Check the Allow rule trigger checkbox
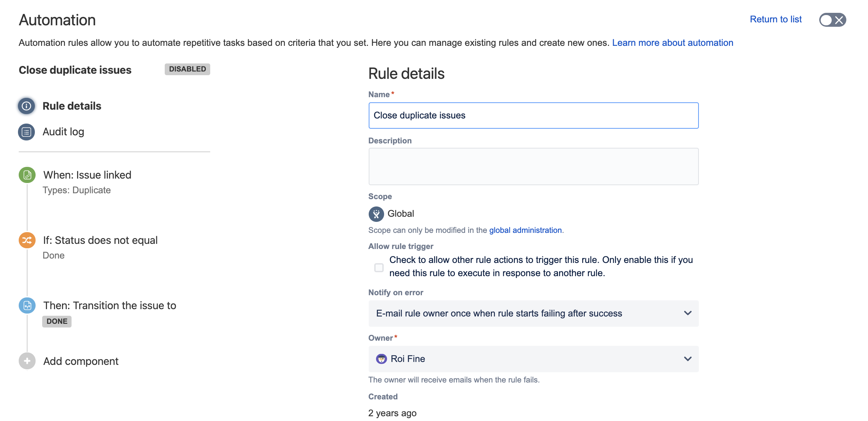Image resolution: width=868 pixels, height=421 pixels. tap(379, 268)
